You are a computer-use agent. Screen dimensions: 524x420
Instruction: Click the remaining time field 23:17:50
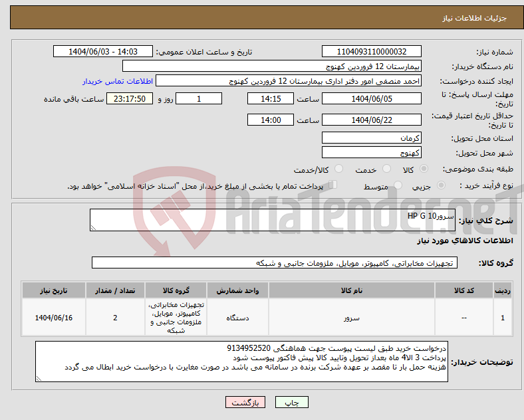[x=130, y=99]
